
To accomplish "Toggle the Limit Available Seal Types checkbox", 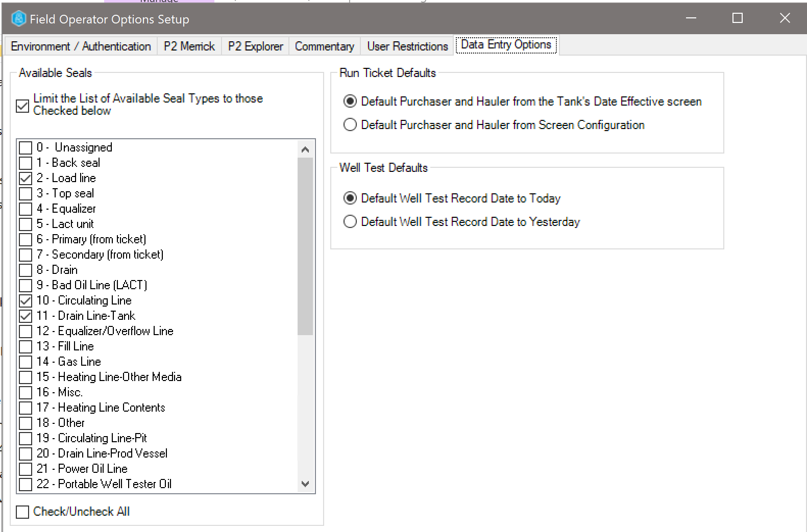I will coord(23,106).
